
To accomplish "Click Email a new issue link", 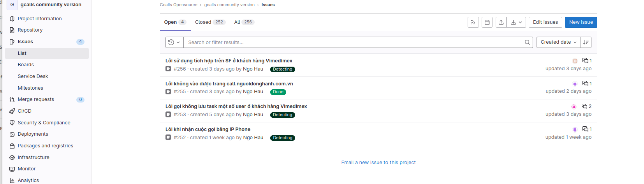I will [378, 163].
